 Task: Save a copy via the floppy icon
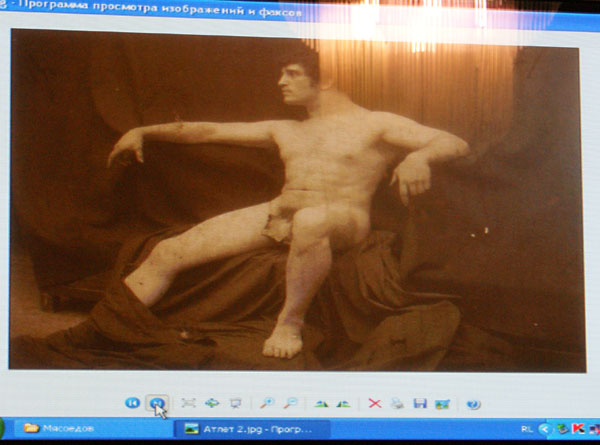420,403
